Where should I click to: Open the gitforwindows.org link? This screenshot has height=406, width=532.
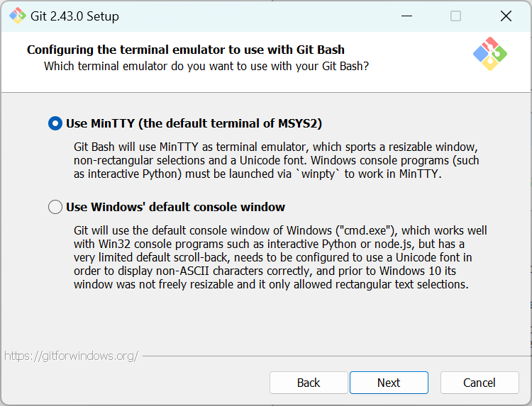71,356
